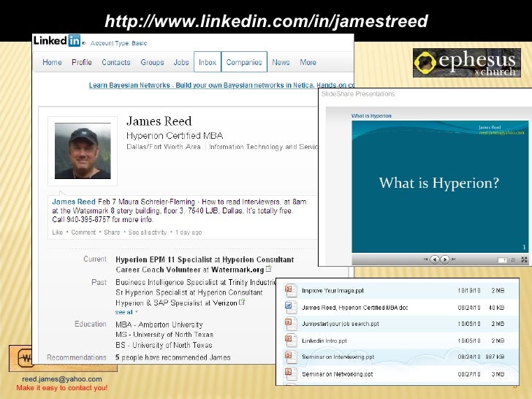Screen dimensions: 532x399
Task: Click '5 people have recommended James'
Action: (172, 357)
